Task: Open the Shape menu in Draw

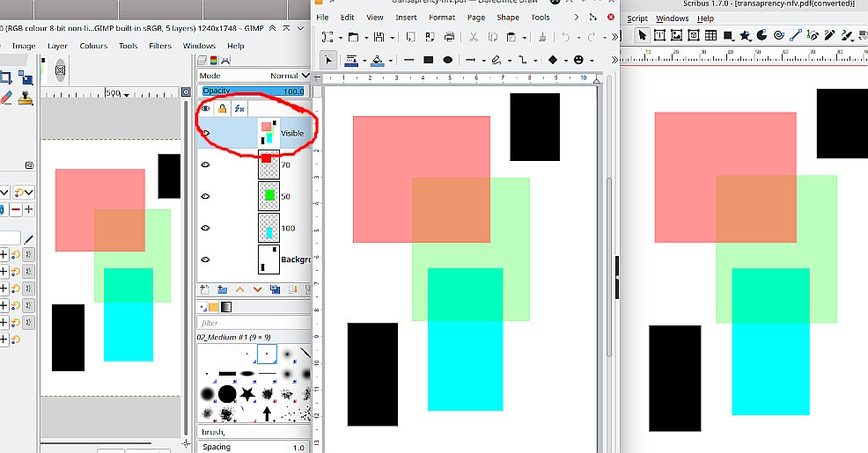Action: click(x=508, y=17)
